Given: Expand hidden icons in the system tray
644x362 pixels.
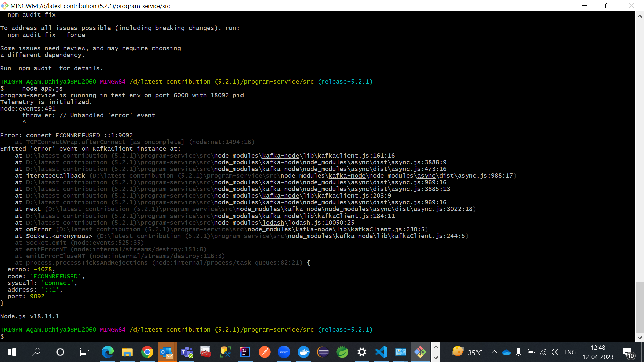Looking at the screenshot, I should click(494, 352).
